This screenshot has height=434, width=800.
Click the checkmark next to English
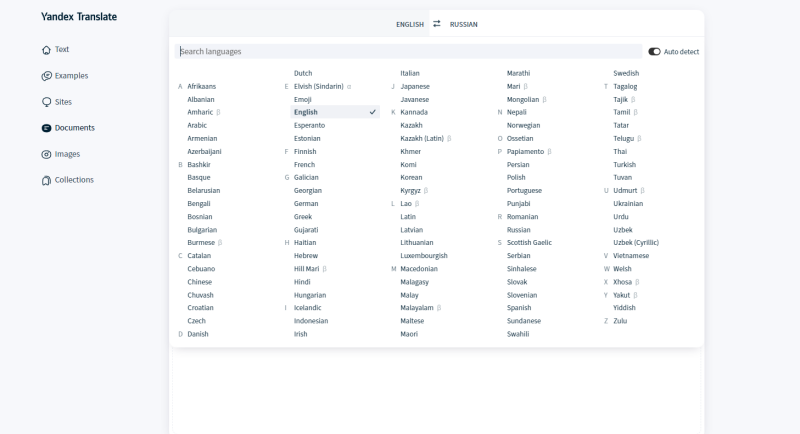point(372,112)
